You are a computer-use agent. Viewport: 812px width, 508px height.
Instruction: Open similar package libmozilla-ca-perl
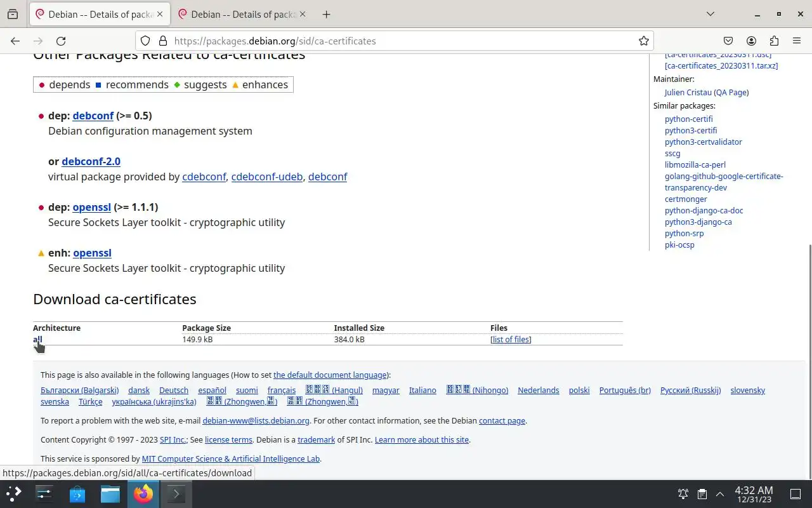tap(695, 164)
